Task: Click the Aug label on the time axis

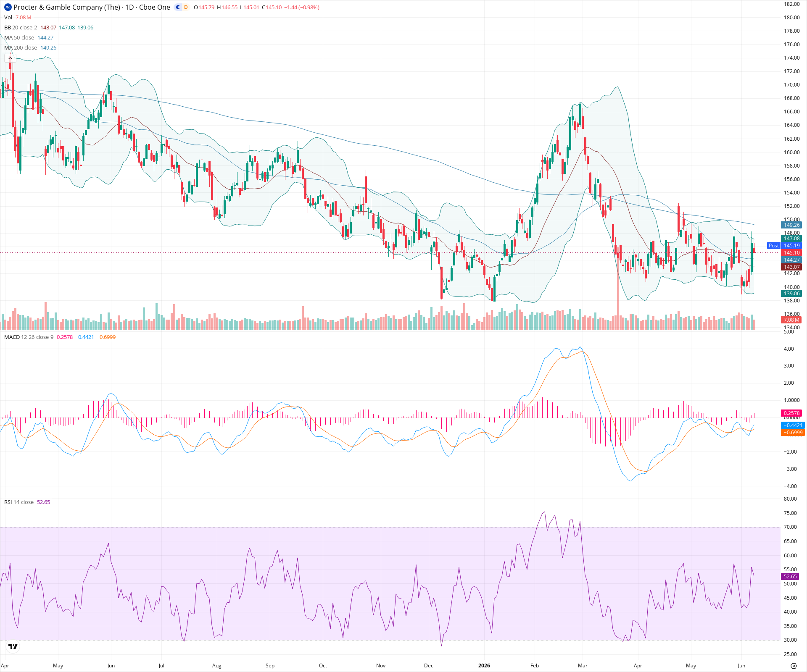Action: (x=216, y=666)
